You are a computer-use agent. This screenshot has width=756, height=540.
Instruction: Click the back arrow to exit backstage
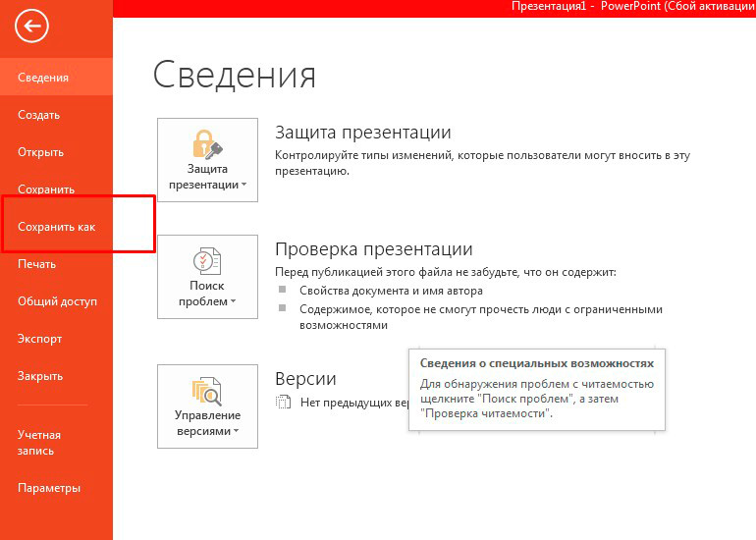(x=32, y=27)
